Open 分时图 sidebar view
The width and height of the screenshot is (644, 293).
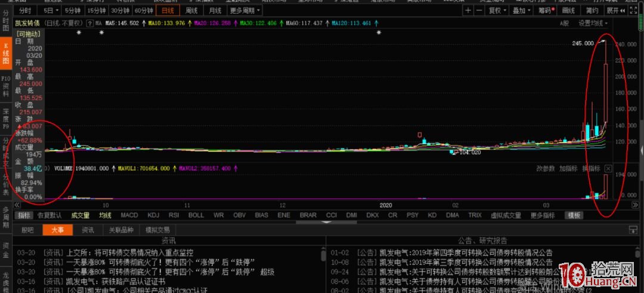pyautogui.click(x=5, y=20)
